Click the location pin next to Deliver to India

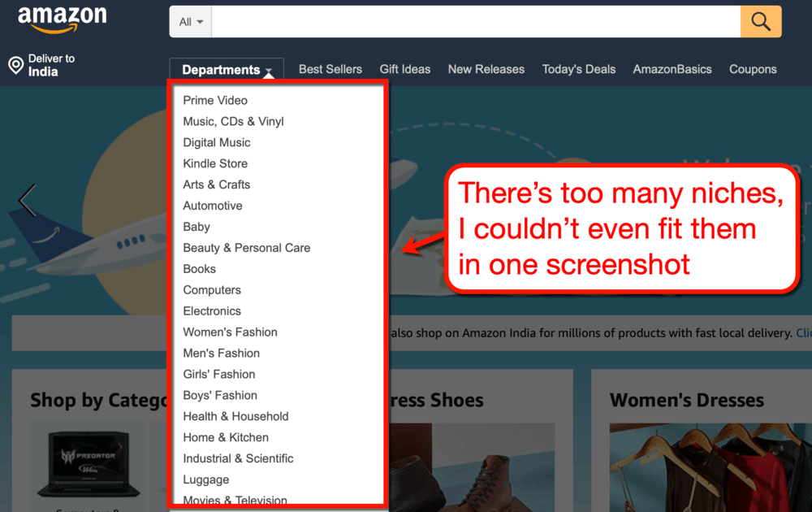point(14,63)
